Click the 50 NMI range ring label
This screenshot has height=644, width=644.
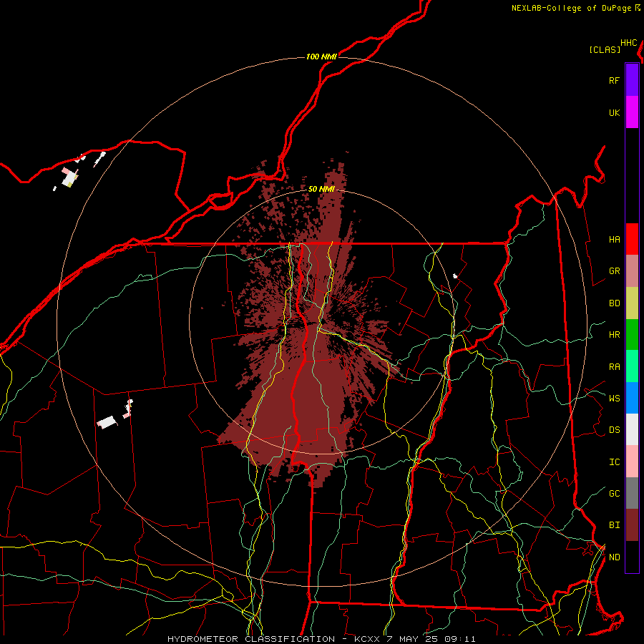point(321,189)
